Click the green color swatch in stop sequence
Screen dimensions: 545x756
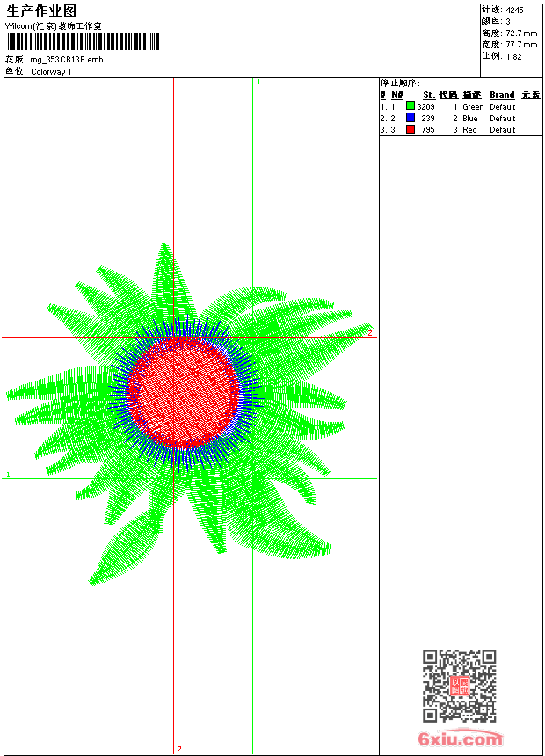(x=411, y=106)
